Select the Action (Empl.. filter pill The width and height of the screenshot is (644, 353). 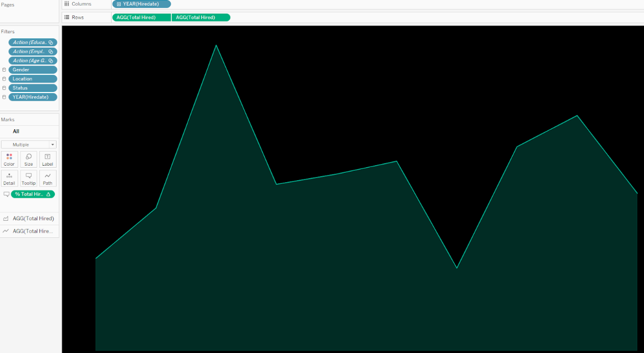[33, 51]
